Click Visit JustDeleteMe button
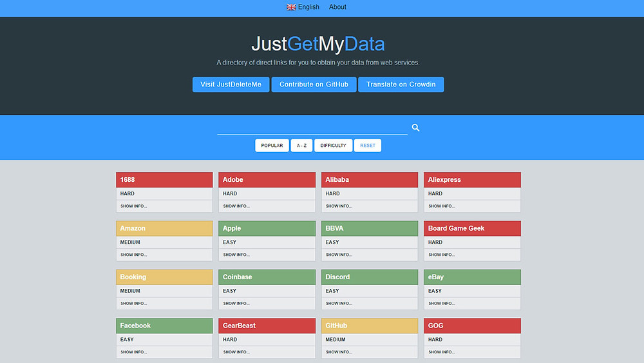This screenshot has width=644, height=363. pos(231,84)
